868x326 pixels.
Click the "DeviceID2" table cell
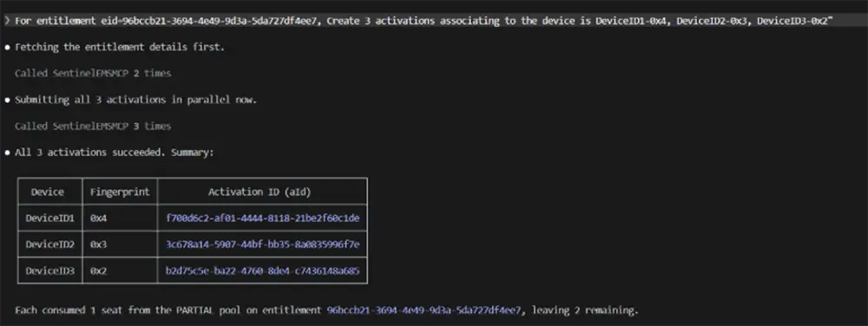coord(49,244)
